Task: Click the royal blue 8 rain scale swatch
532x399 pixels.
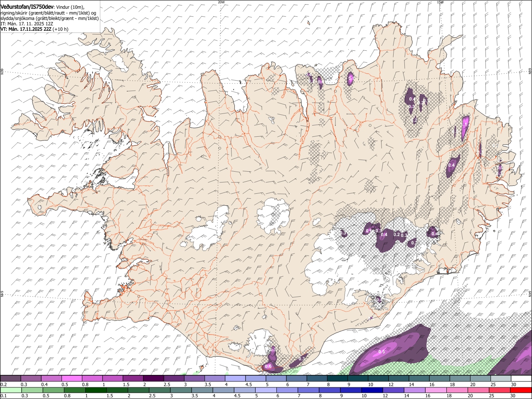Action: 329,390
